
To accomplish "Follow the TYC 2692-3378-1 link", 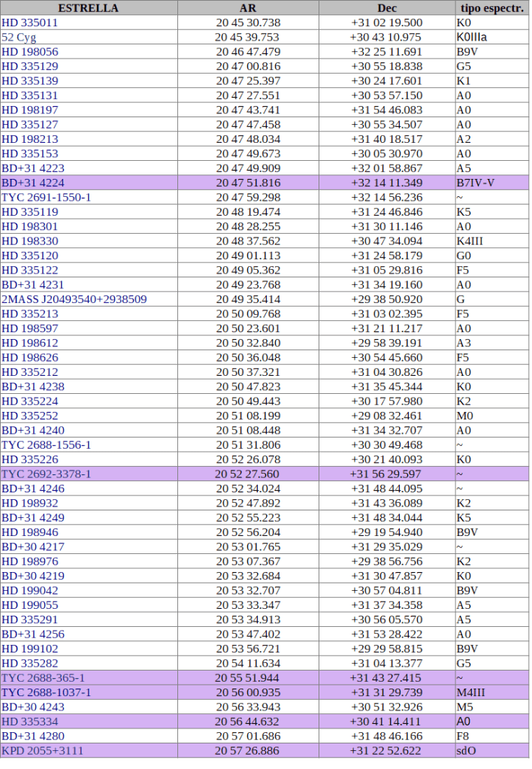I will tap(47, 474).
